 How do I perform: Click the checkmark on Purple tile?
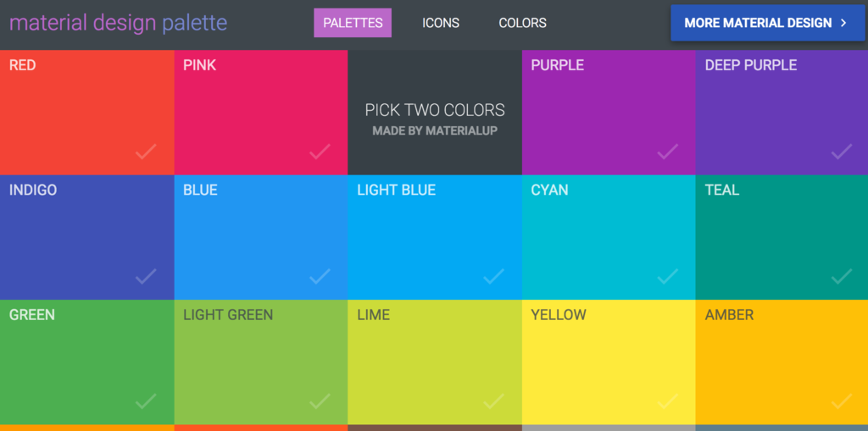coord(667,152)
